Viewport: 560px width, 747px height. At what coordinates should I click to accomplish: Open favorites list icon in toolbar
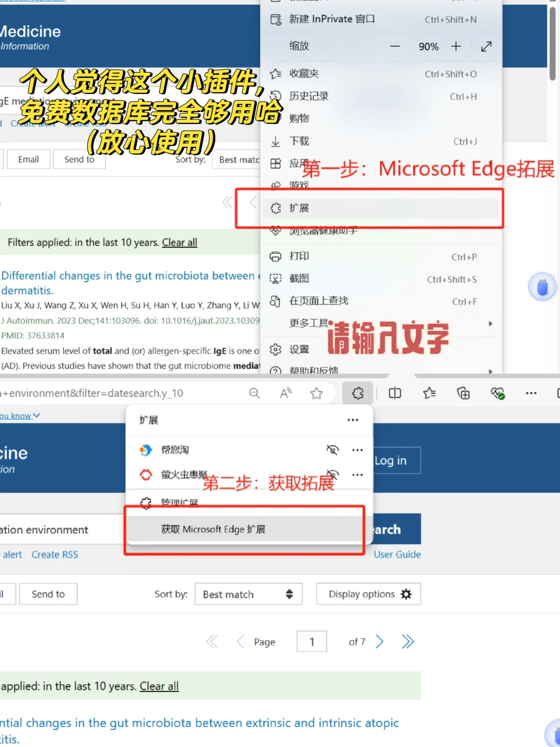click(x=429, y=393)
